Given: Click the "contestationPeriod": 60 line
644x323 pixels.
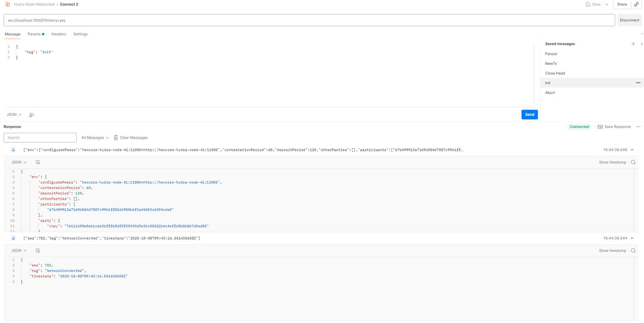Looking at the screenshot, I should pos(65,188).
